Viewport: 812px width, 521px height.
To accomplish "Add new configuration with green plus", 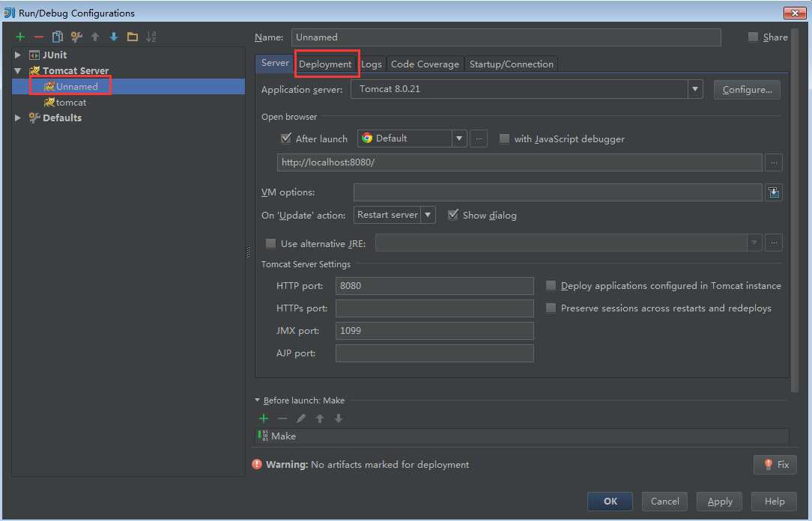I will click(20, 37).
